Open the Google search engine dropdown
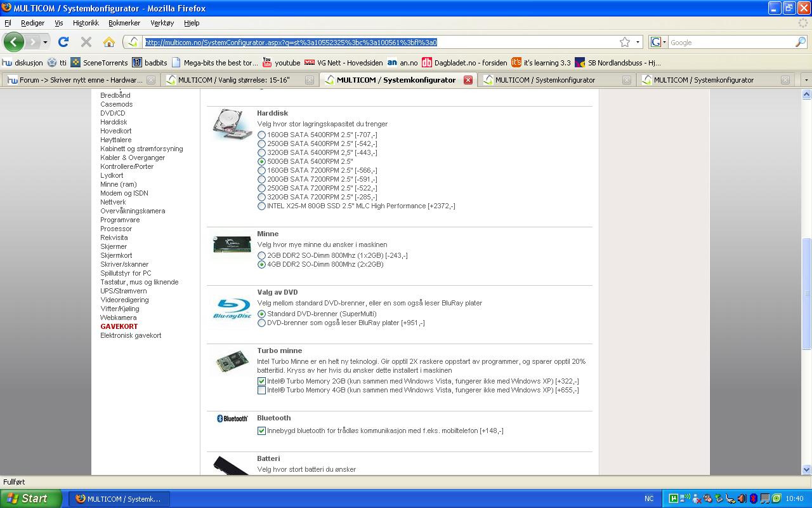Image resolution: width=812 pixels, height=508 pixels. (x=658, y=43)
